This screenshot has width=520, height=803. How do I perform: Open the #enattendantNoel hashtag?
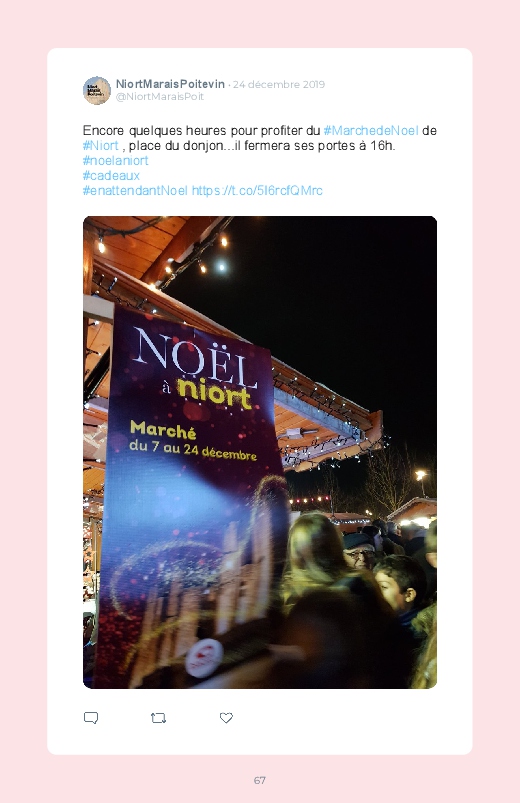(x=135, y=191)
